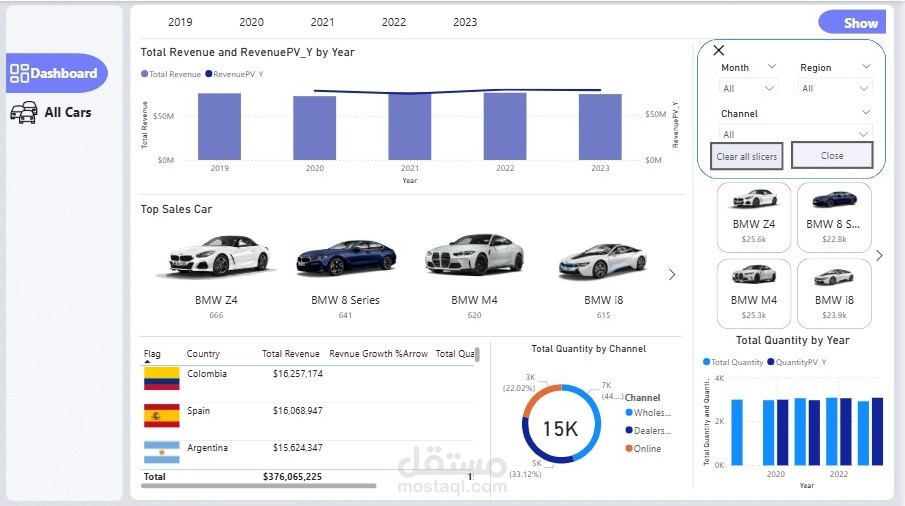
Task: Click Online legend color in donut chart
Action: tap(629, 448)
